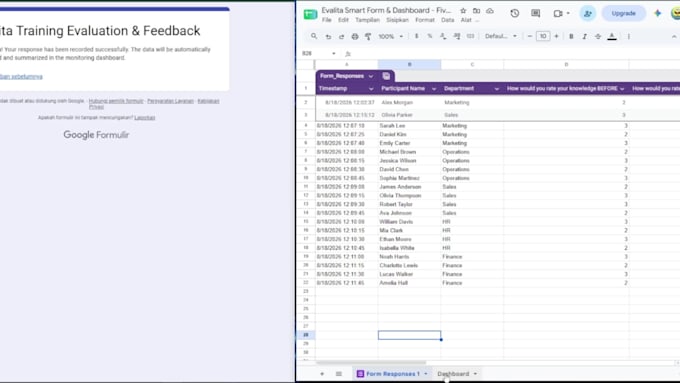This screenshot has width=680, height=383.
Task: Click the share people icon
Action: (x=588, y=13)
